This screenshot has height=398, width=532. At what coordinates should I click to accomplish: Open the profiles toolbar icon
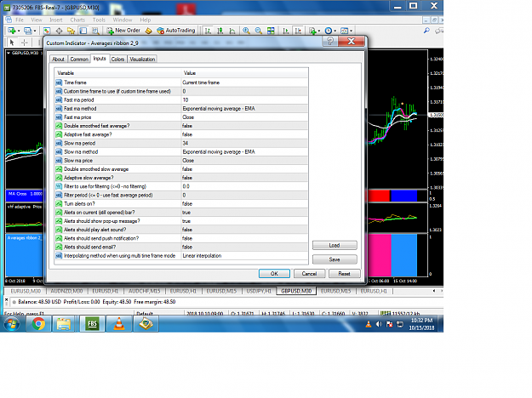(x=28, y=31)
